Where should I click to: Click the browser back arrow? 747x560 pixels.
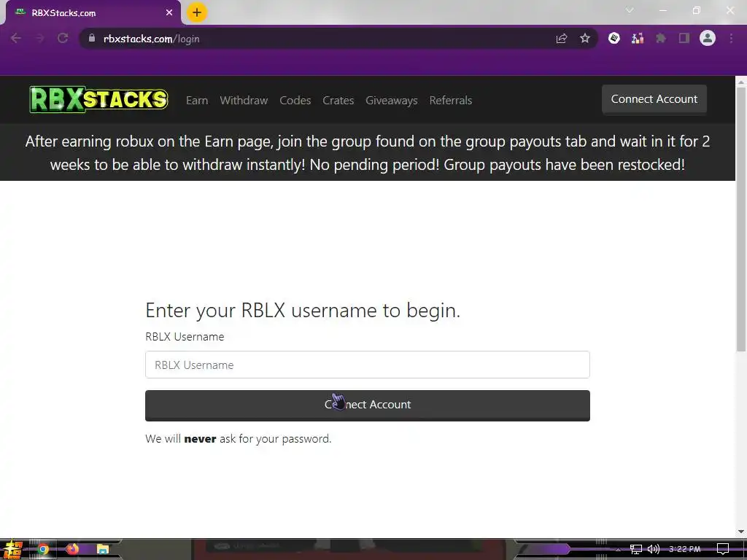[16, 38]
